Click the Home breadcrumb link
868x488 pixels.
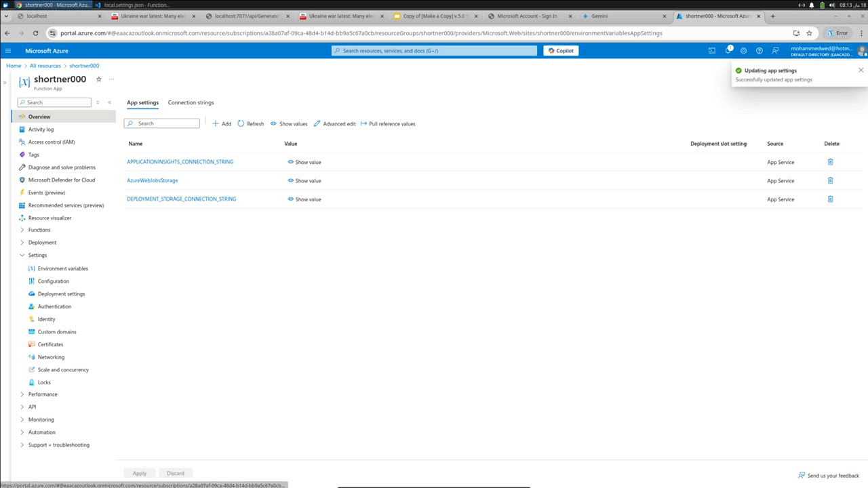point(14,65)
